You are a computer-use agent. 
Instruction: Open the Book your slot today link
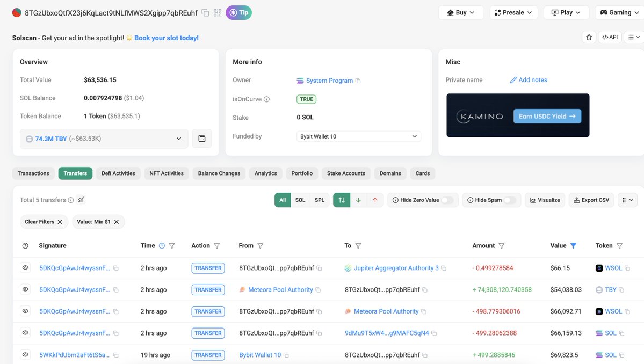[167, 38]
